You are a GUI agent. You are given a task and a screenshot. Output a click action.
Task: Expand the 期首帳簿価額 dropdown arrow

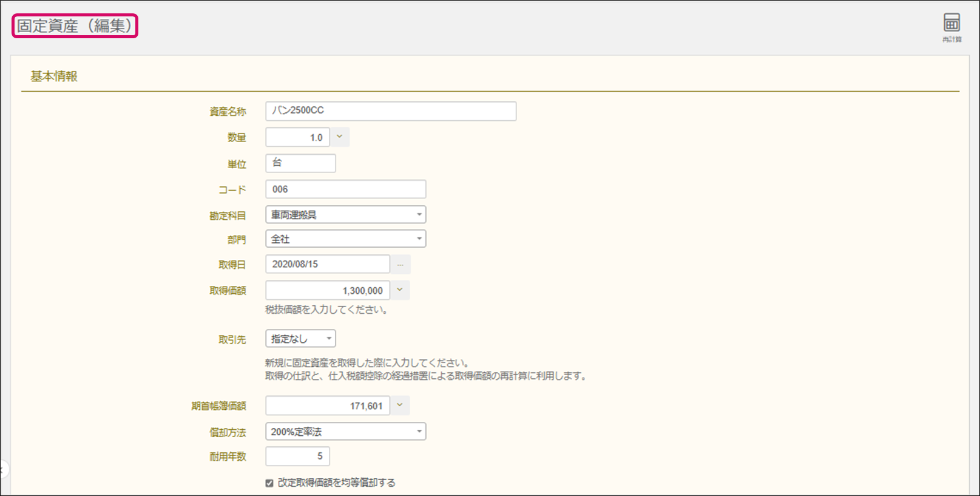pyautogui.click(x=400, y=406)
